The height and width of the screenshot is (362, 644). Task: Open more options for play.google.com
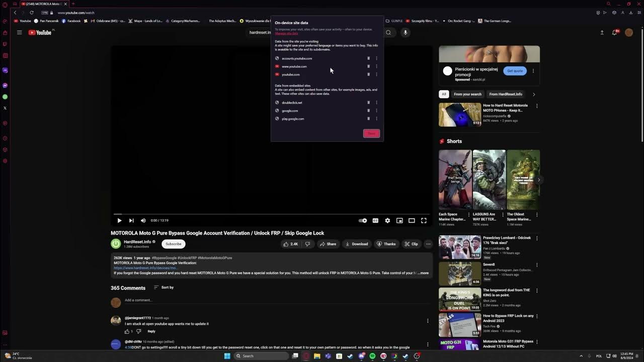click(x=376, y=119)
